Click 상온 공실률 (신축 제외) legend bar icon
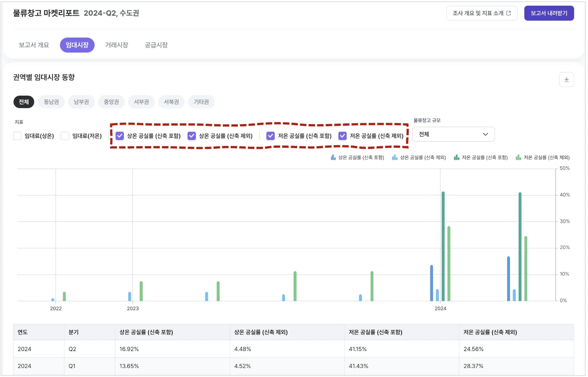Viewport: 588px width, 377px height. 395,158
